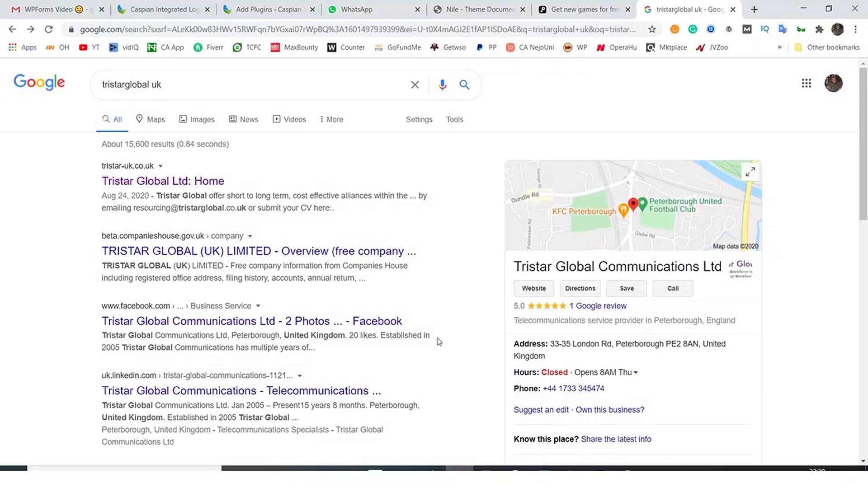The height and width of the screenshot is (488, 868).
Task: Open Chrome extensions puzzle icon
Action: 819,29
